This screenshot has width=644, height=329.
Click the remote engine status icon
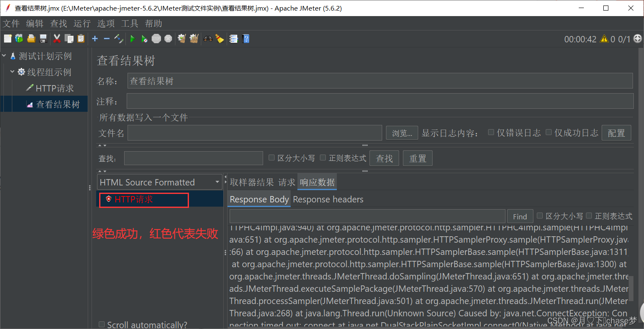pos(637,39)
